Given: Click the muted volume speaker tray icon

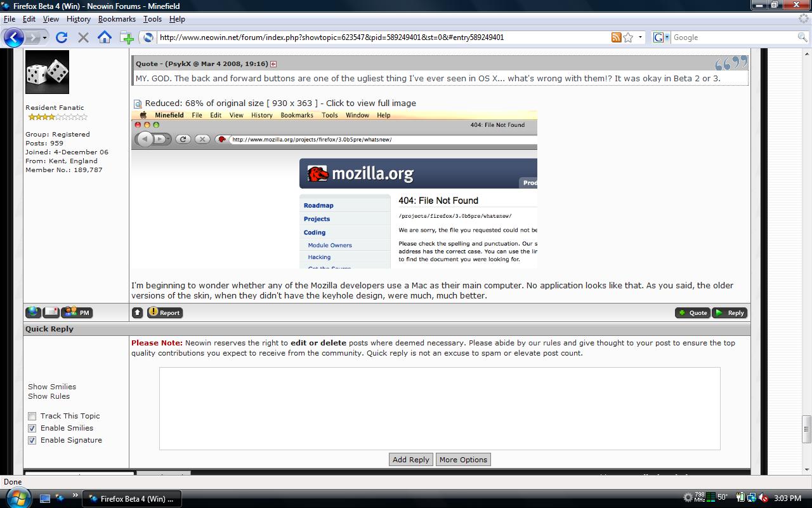Looking at the screenshot, I should 763,498.
